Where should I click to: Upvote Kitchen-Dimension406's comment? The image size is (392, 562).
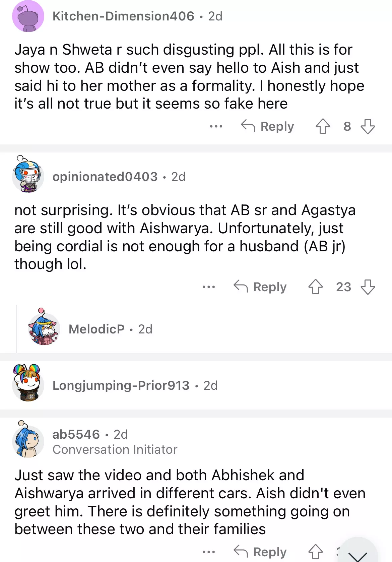323,126
